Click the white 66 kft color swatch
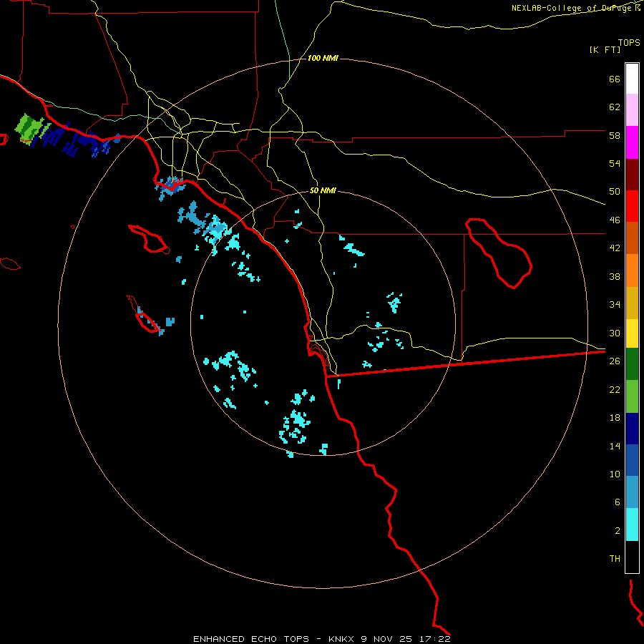Image resolution: width=644 pixels, height=644 pixels. coord(632,79)
